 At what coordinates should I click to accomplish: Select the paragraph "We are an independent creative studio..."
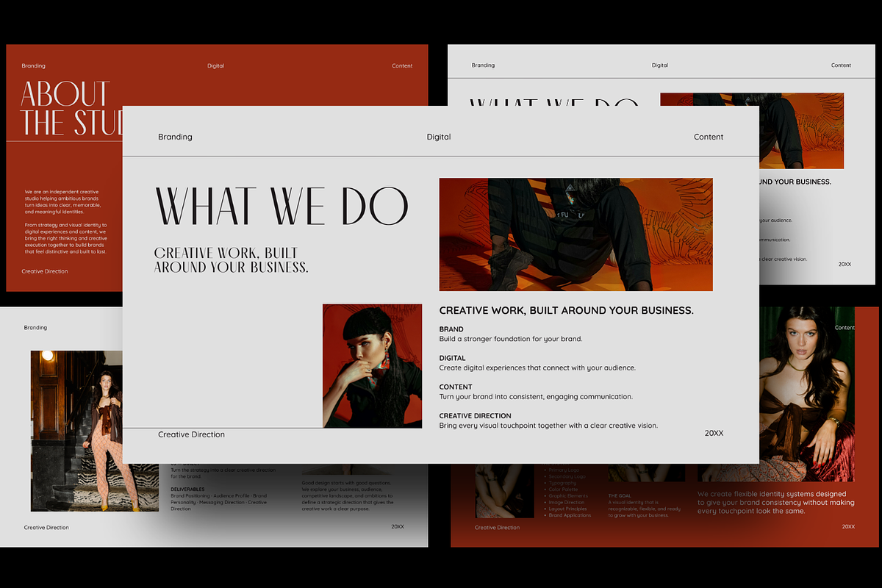pos(62,202)
